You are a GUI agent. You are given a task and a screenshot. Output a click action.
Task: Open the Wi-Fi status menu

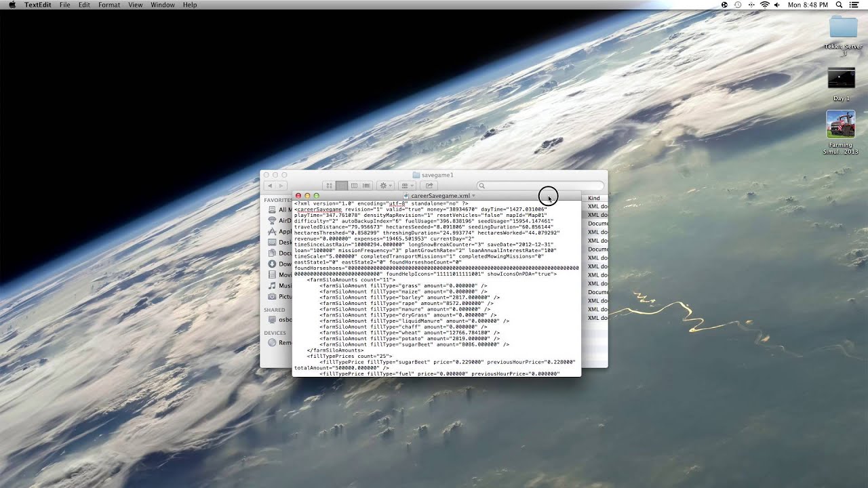[x=765, y=5]
